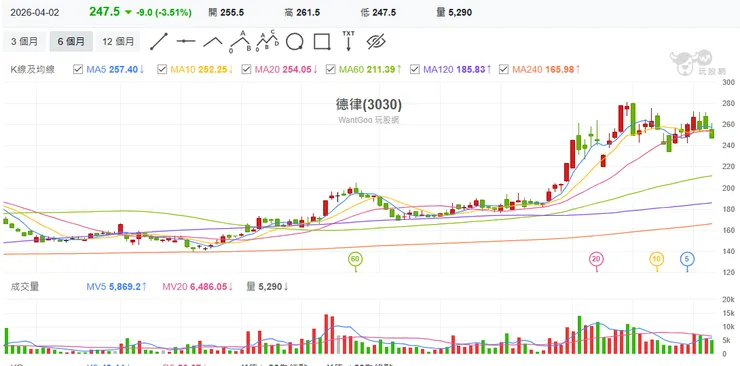This screenshot has height=366, width=740.
Task: Click the current price 247.5
Action: (x=105, y=12)
